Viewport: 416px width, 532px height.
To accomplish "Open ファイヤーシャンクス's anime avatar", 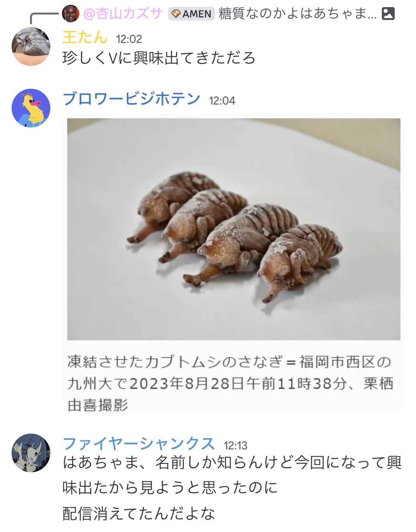I will tap(31, 453).
